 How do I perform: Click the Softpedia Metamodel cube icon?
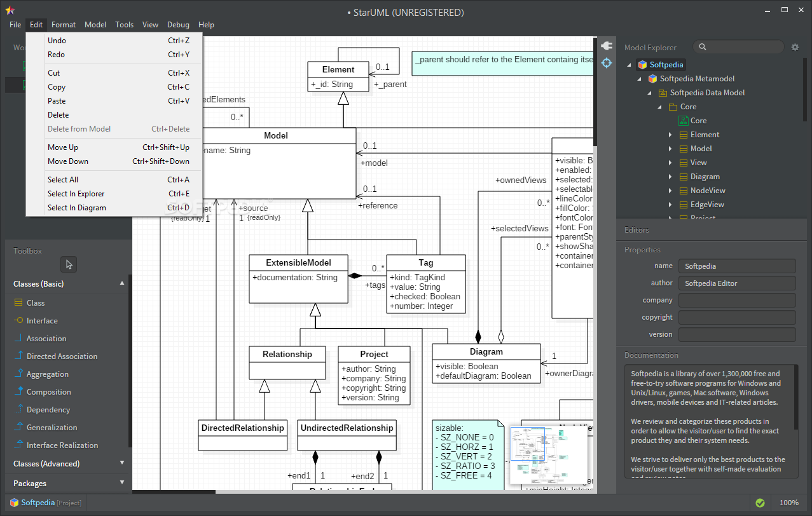(652, 79)
